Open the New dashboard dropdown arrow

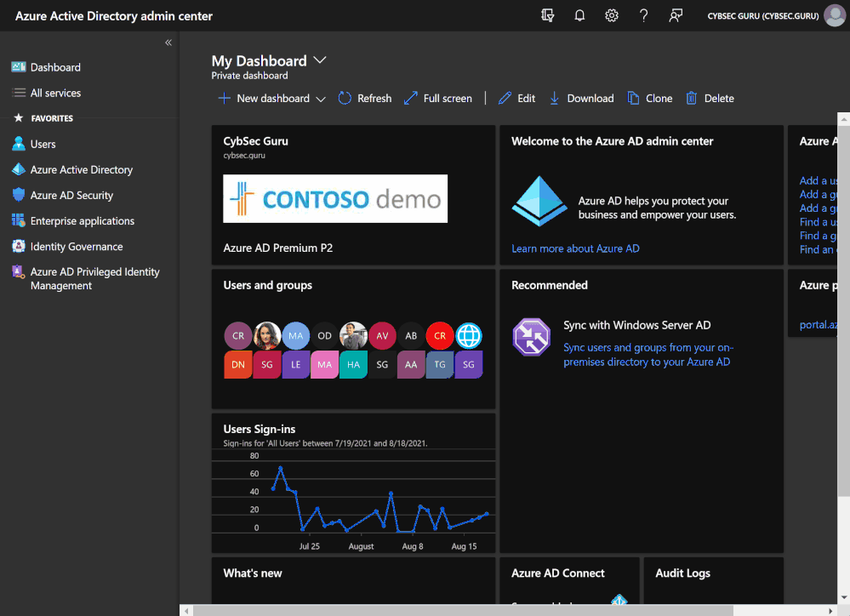tap(321, 100)
